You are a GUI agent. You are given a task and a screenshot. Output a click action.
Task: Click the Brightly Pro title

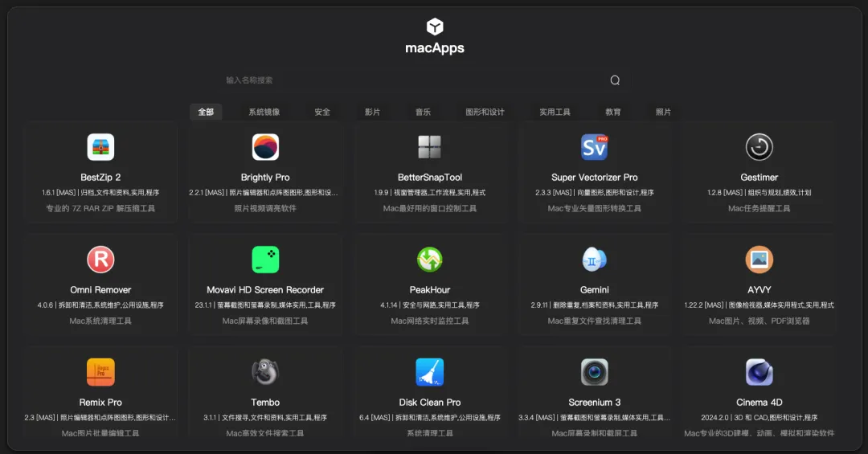tap(265, 177)
